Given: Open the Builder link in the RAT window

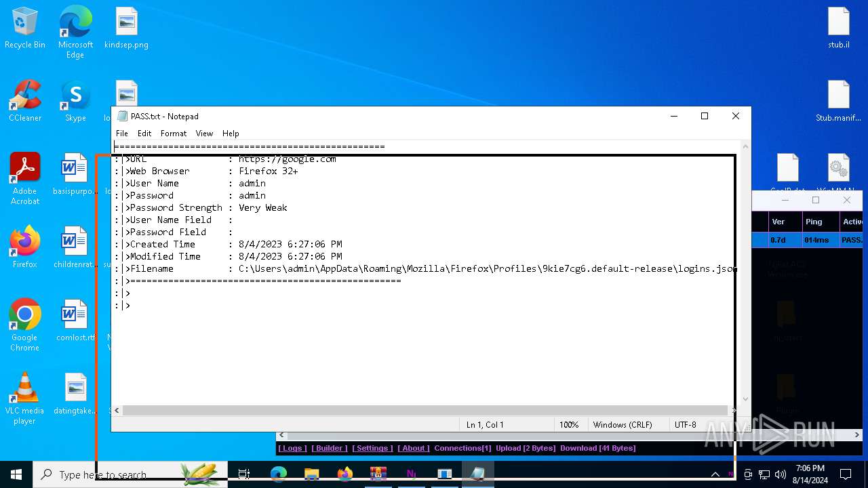Looking at the screenshot, I should point(330,448).
